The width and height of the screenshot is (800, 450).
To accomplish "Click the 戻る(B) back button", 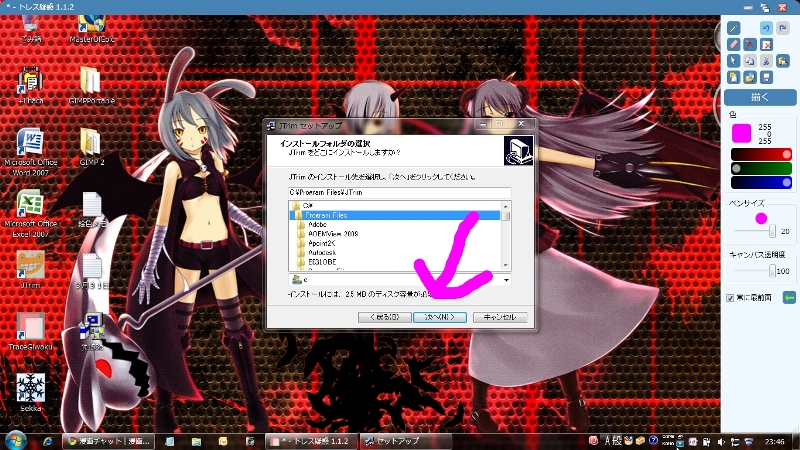I will point(384,317).
